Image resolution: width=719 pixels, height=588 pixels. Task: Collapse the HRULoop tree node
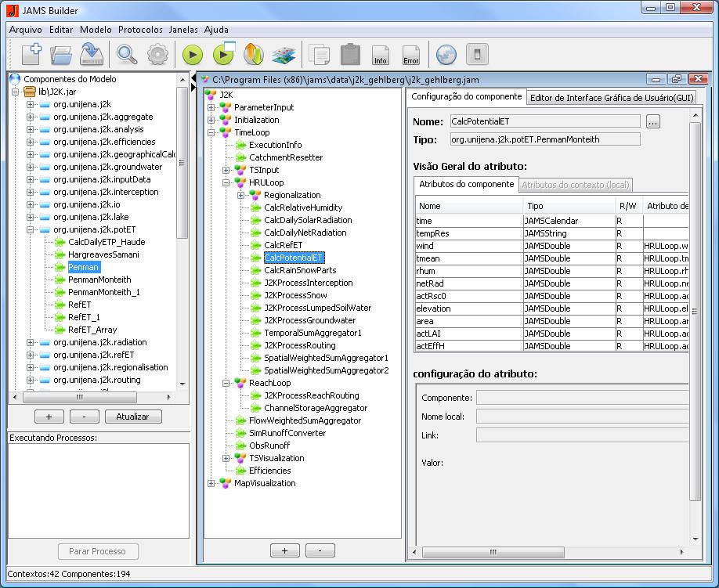coord(226,182)
